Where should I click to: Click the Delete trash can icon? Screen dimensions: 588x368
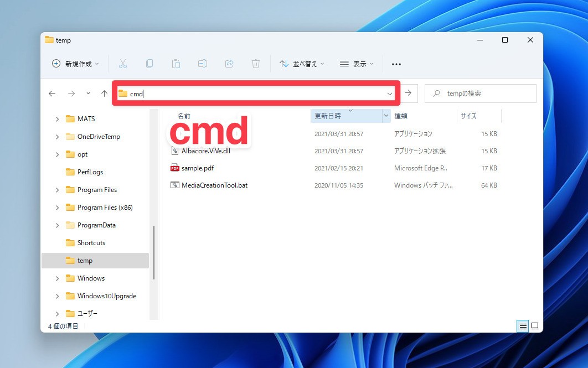256,64
